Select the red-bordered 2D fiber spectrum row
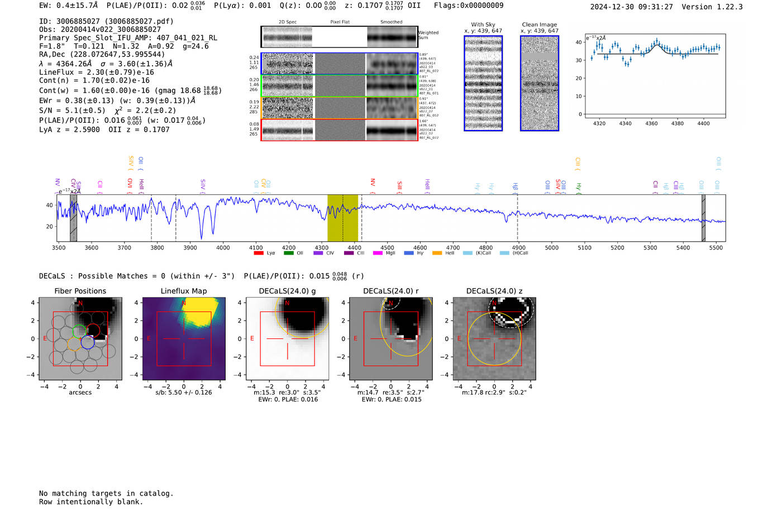Image resolution: width=782 pixels, height=532 pixels. (339, 130)
